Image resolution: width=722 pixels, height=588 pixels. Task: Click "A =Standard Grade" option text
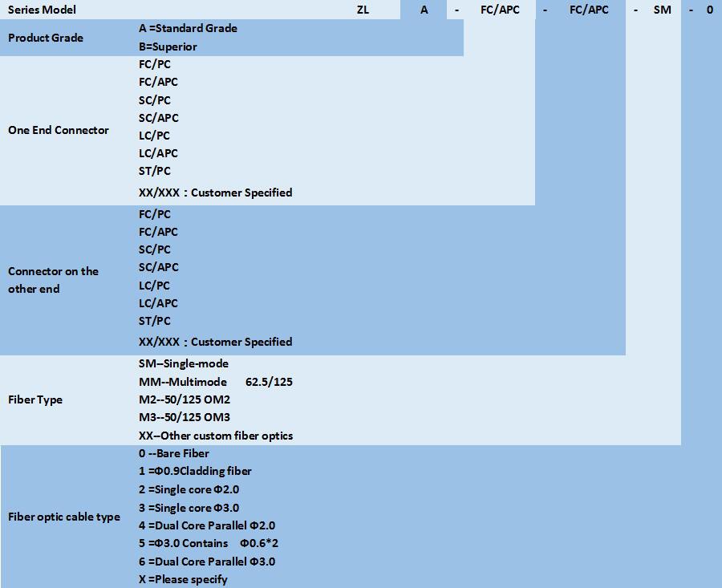[x=188, y=28]
